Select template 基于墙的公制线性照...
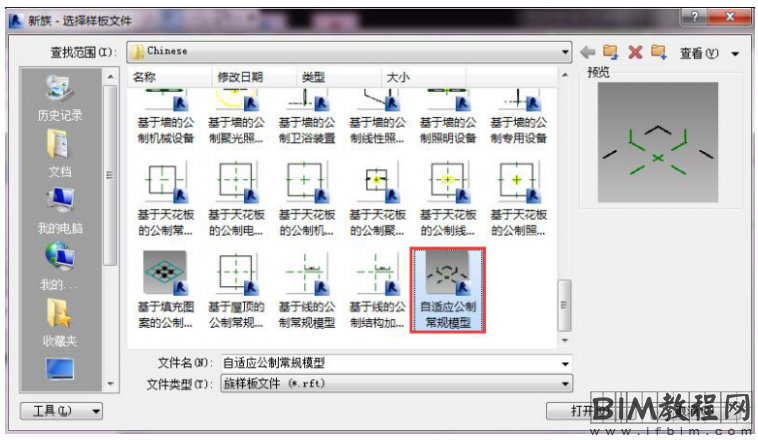Screen dimensions: 758x440 tap(378, 118)
